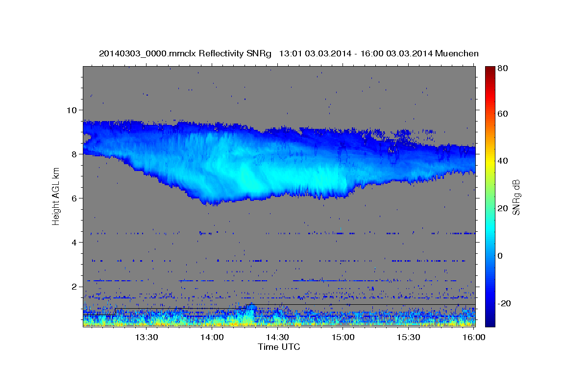Click the 16:00 time tick label

tap(473, 337)
